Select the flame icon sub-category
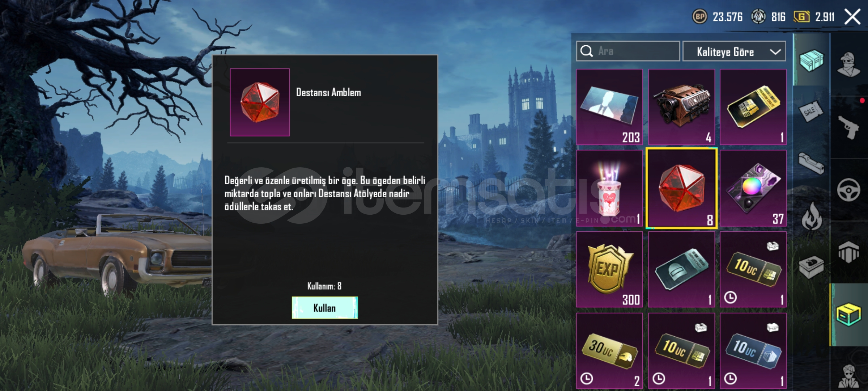Image resolution: width=868 pixels, height=391 pixels. point(811,216)
